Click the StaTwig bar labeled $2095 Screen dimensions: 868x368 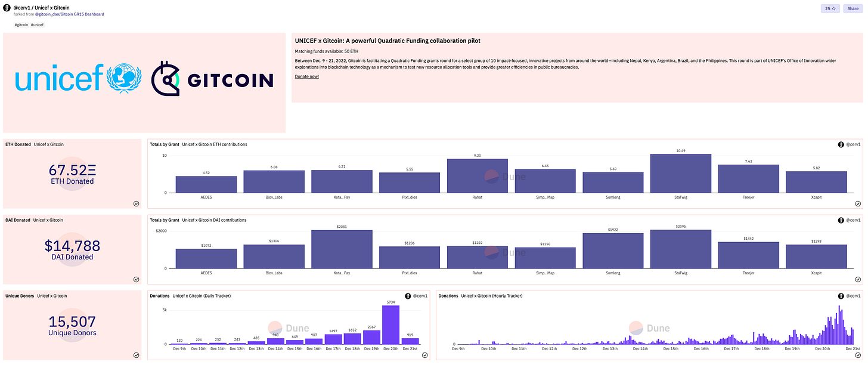[681, 249]
